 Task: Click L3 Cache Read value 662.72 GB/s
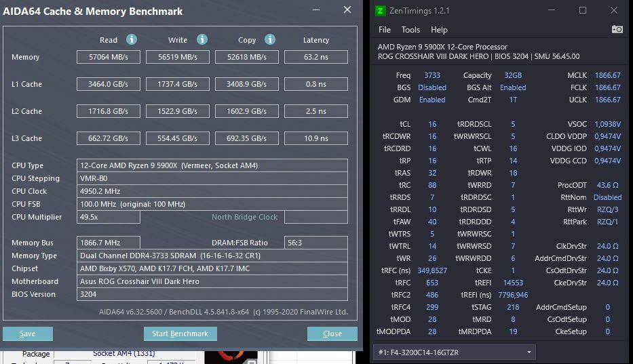click(108, 138)
